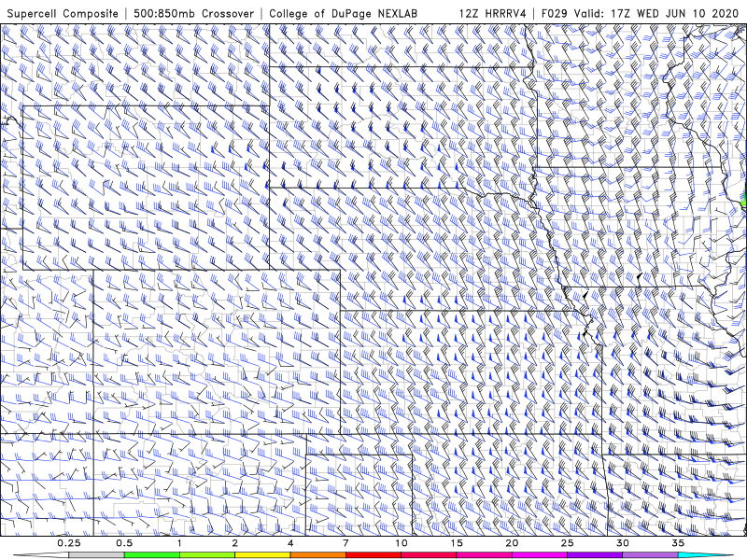747x560 pixels.
Task: Select the red 7–10 legend segment
Action: coord(373,555)
